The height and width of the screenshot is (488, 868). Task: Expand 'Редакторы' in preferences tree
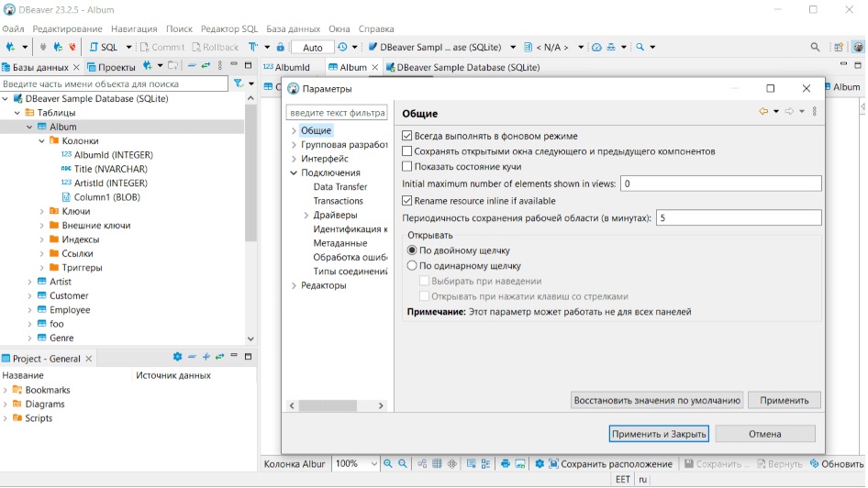click(x=294, y=286)
